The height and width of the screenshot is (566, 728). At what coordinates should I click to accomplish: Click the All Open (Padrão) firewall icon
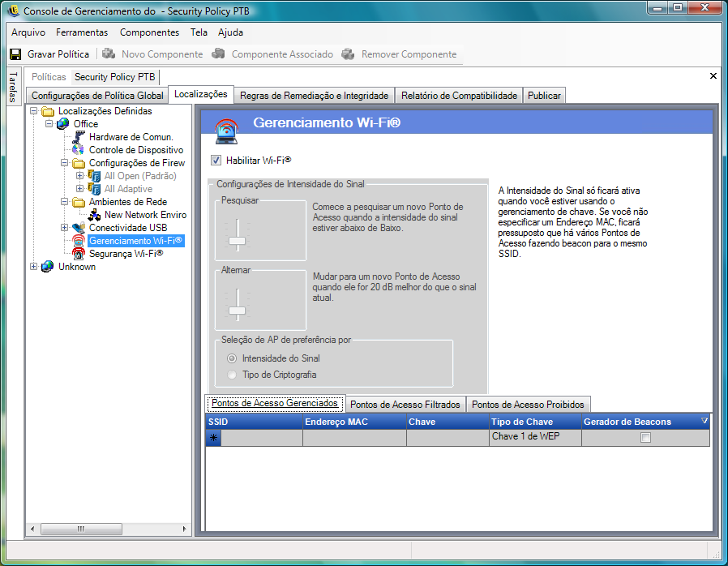coord(94,176)
